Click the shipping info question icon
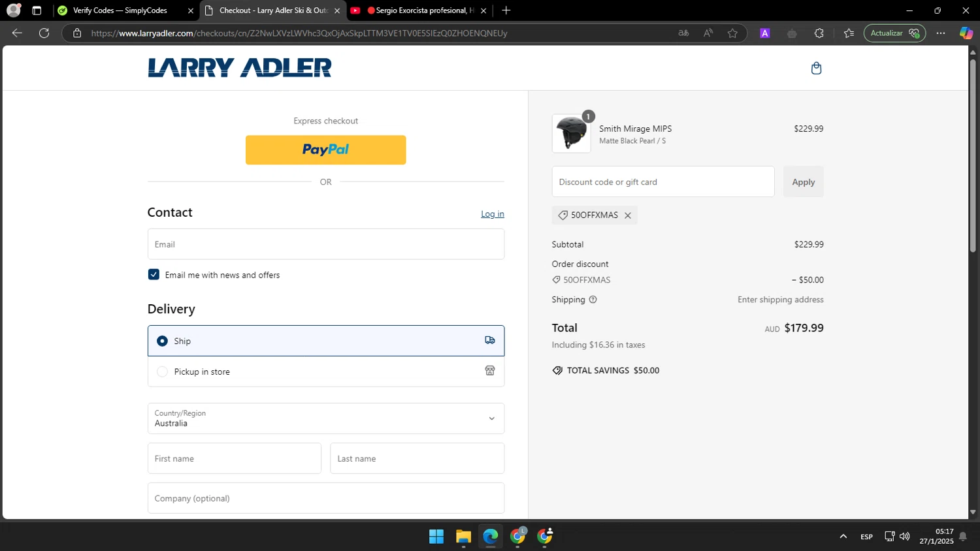The width and height of the screenshot is (980, 551). (593, 300)
